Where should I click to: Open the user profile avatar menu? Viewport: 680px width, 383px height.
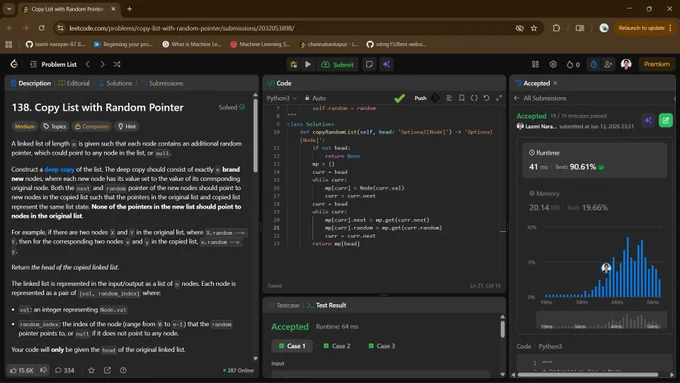coord(626,64)
